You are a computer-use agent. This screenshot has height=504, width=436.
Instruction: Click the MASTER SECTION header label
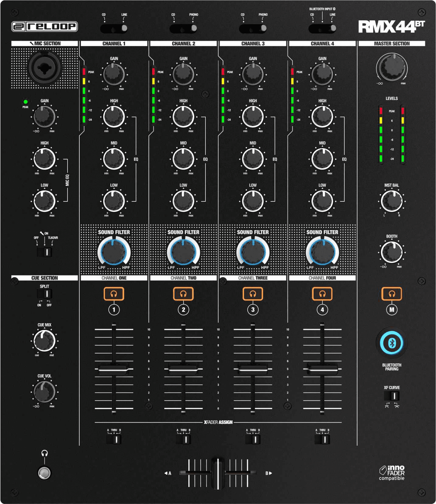[392, 43]
